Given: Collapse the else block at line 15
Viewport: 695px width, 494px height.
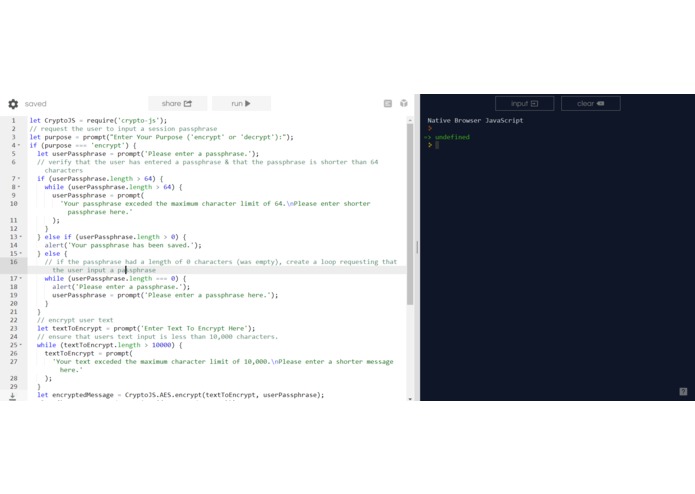Looking at the screenshot, I should point(20,253).
